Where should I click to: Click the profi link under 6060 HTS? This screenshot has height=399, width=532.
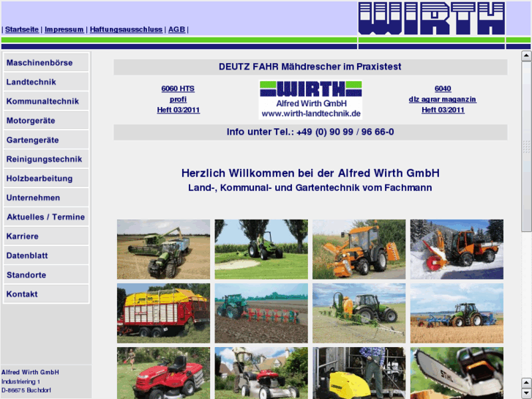(x=178, y=99)
